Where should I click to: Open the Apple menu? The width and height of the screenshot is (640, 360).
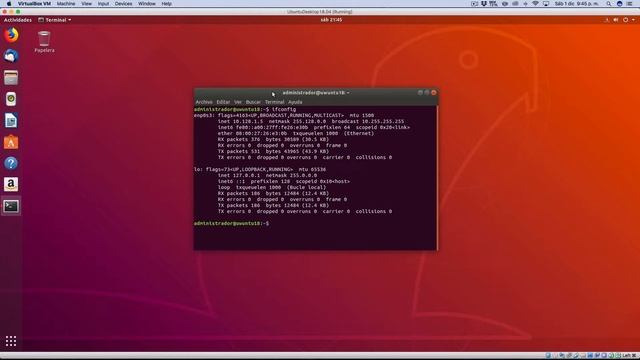pos(9,4)
